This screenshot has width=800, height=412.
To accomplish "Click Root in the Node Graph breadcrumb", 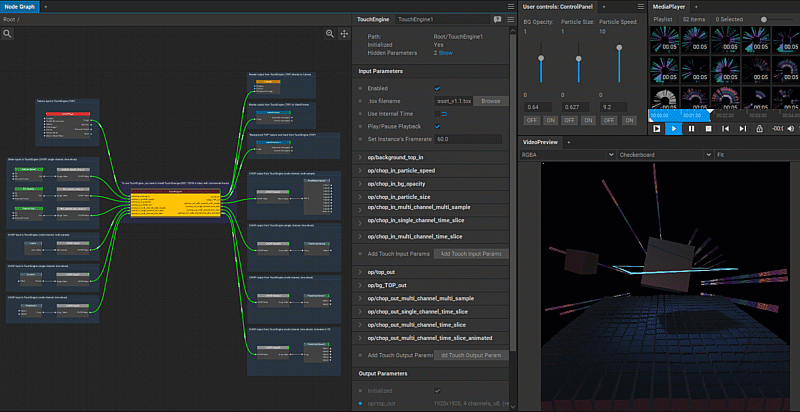I will tap(9, 19).
